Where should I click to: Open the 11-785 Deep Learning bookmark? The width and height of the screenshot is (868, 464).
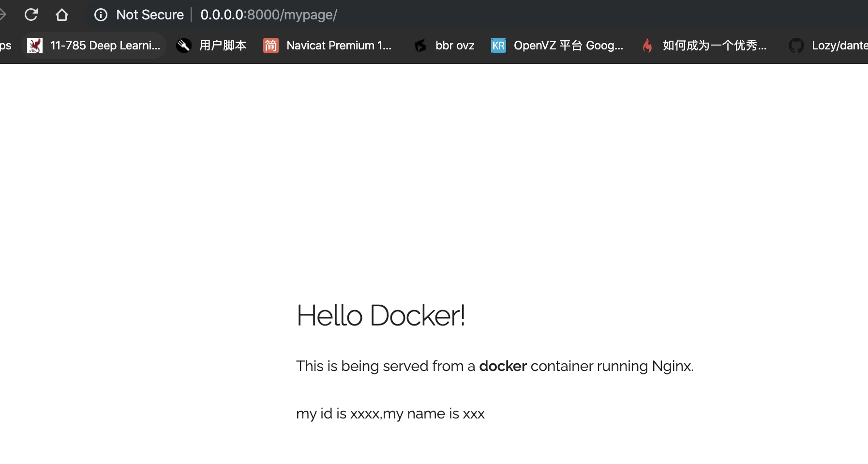(105, 46)
